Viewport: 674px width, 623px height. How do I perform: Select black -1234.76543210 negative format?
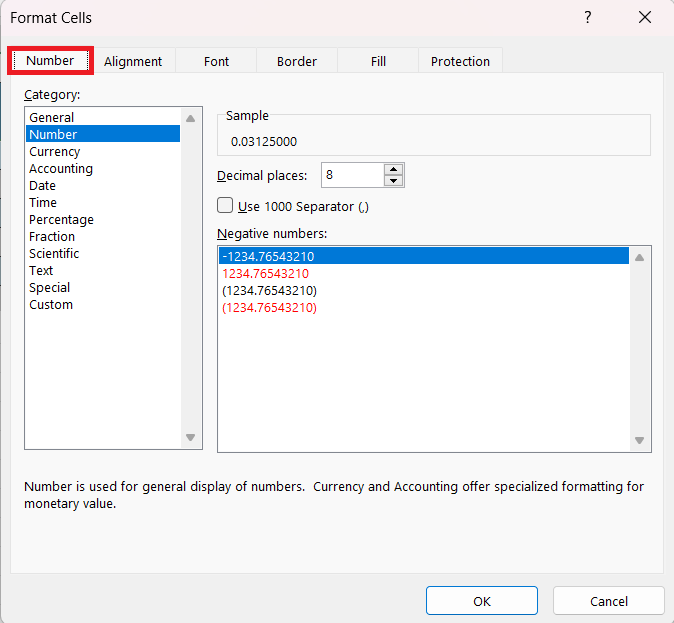coord(424,256)
